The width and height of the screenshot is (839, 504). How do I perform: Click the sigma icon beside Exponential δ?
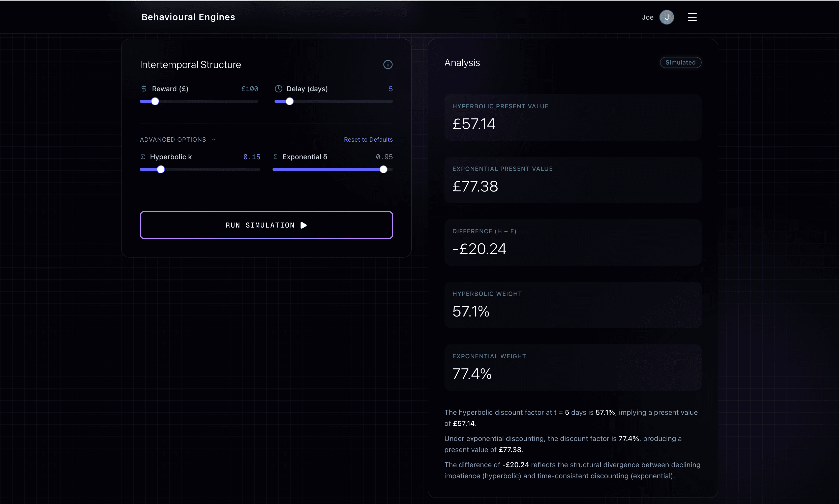pyautogui.click(x=275, y=156)
